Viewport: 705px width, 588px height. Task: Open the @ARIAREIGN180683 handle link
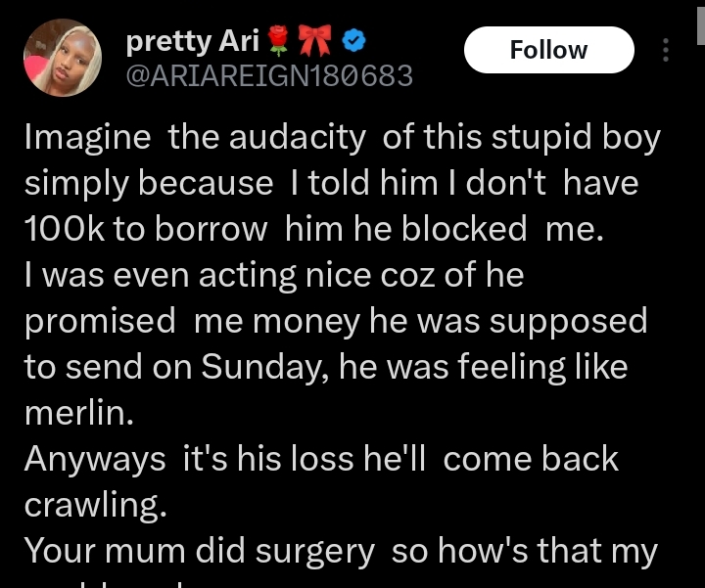pos(269,76)
